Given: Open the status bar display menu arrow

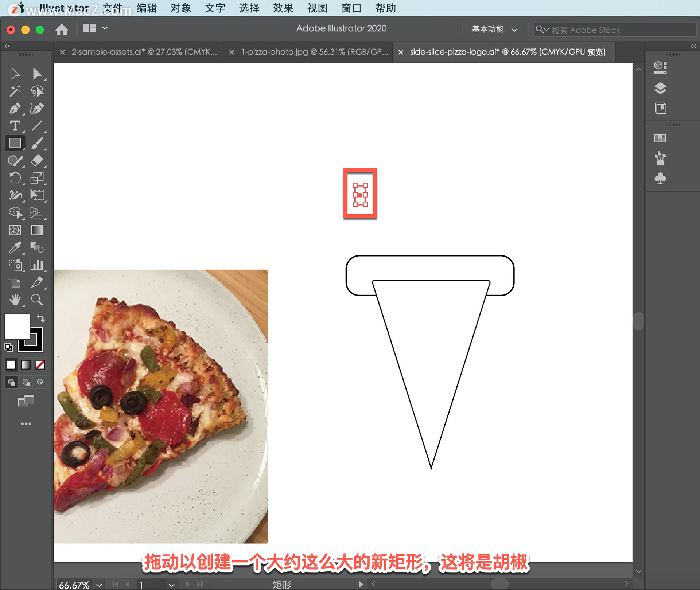Looking at the screenshot, I should pyautogui.click(x=361, y=584).
